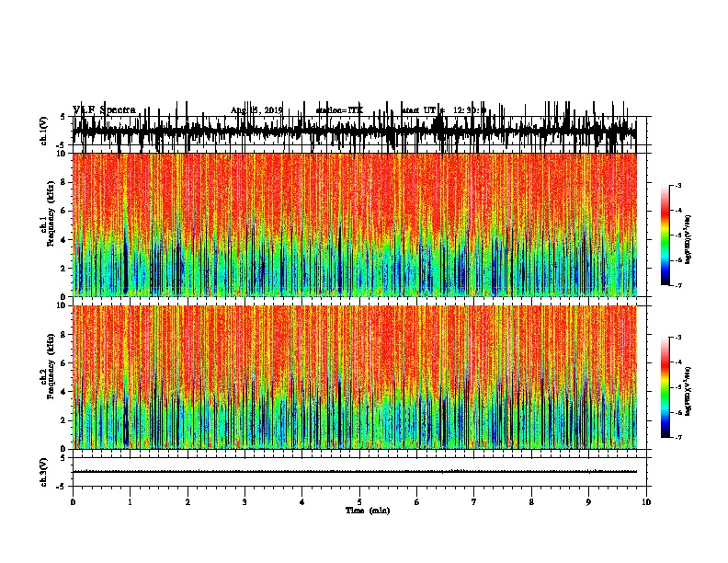
Task: Click the "4" minute tick label on time axis
Action: (302, 501)
